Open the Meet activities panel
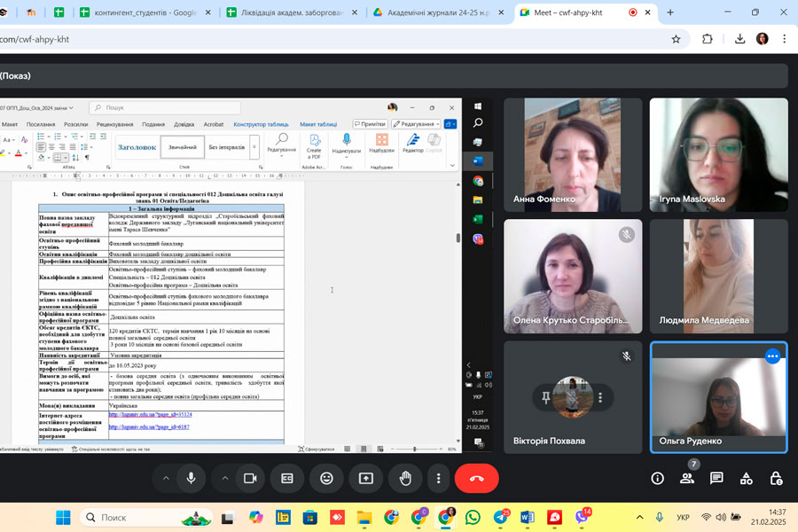The width and height of the screenshot is (798, 532). 746,479
